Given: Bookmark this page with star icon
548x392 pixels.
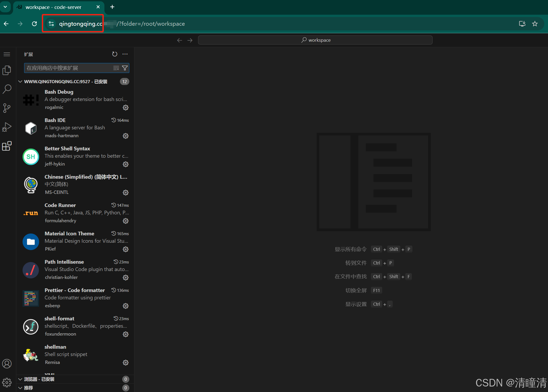Looking at the screenshot, I should coord(535,24).
